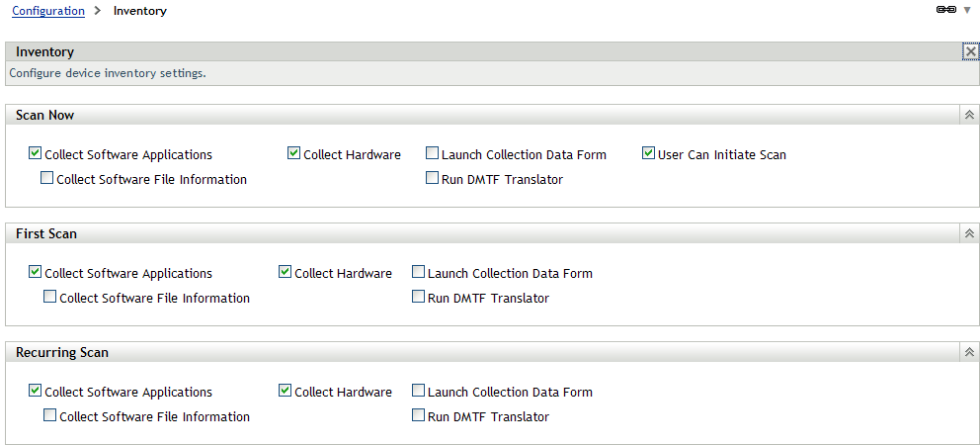980x446 pixels.
Task: Enable Run DMTF Translator in Scan Now
Action: 433,179
